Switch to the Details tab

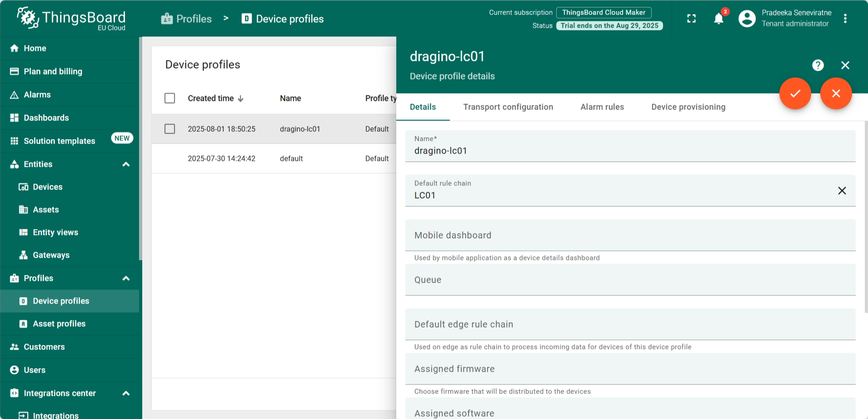(423, 107)
